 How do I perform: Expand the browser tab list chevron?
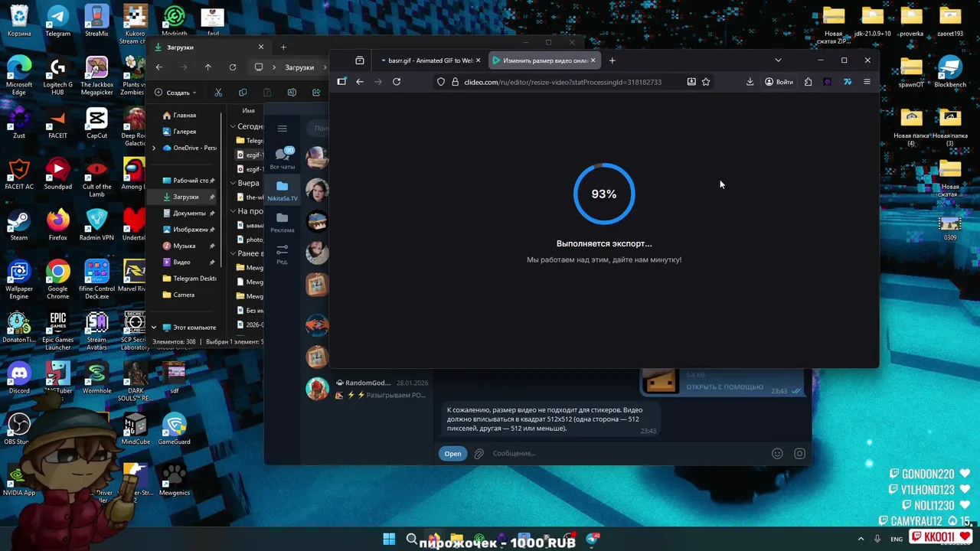pyautogui.click(x=778, y=60)
